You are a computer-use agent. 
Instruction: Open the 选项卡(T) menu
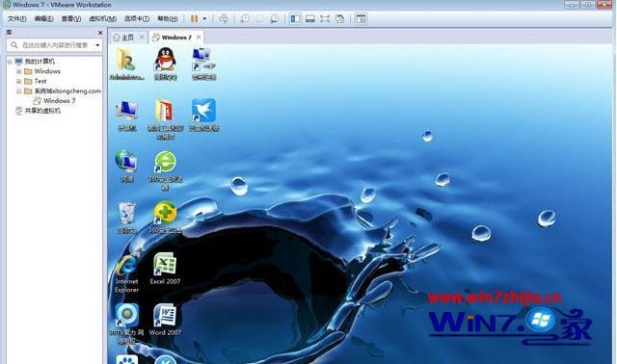click(137, 18)
